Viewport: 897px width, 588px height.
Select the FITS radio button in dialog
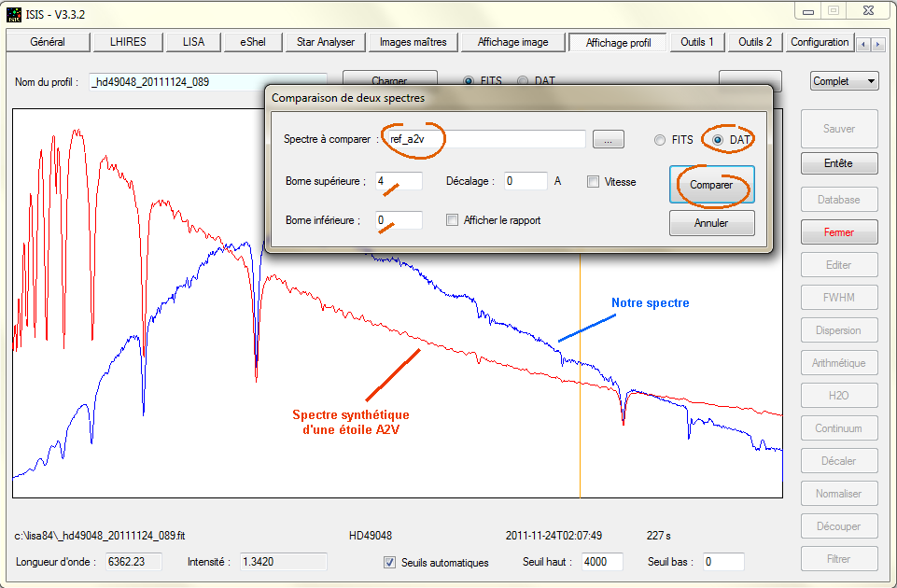[660, 140]
